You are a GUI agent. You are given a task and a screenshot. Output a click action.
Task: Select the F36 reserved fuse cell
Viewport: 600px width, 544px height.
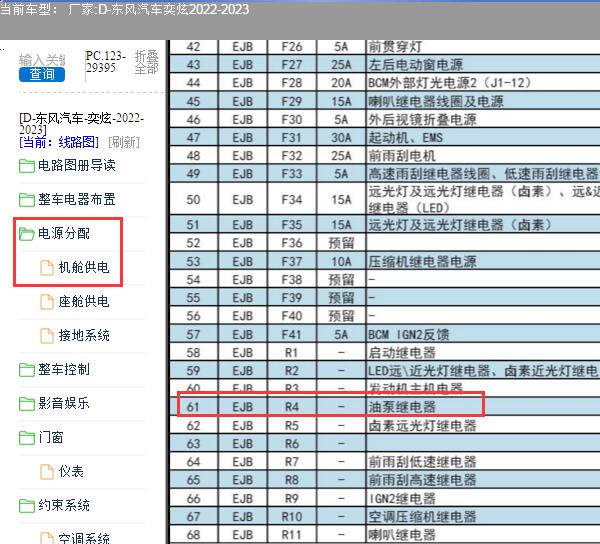click(x=292, y=243)
